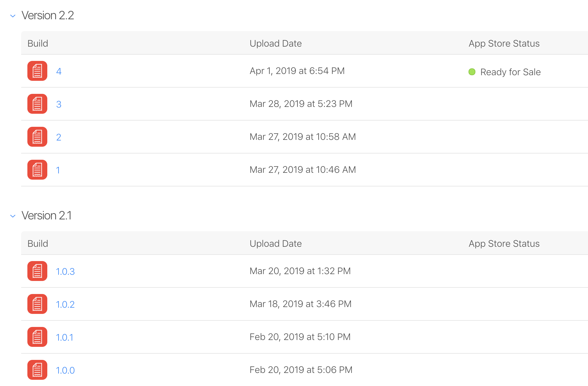The width and height of the screenshot is (588, 386).
Task: Click the app icon for build 1.0.1
Action: 37,337
